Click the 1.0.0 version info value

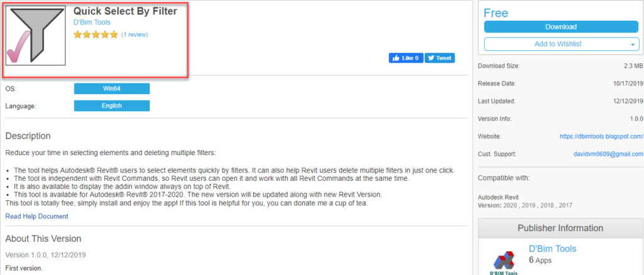636,119
